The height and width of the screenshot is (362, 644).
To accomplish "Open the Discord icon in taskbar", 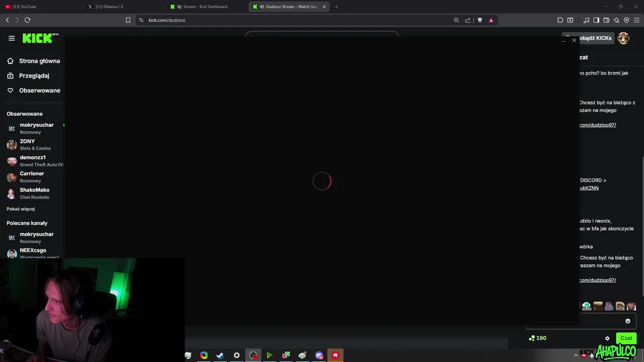I will coord(319,355).
